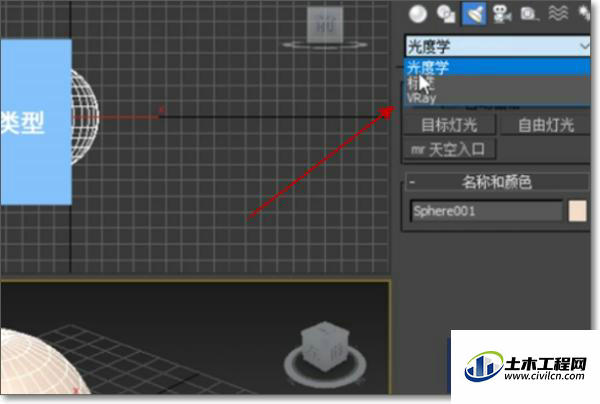Select the Cameras category icon
This screenshot has height=404, width=600.
[502, 14]
